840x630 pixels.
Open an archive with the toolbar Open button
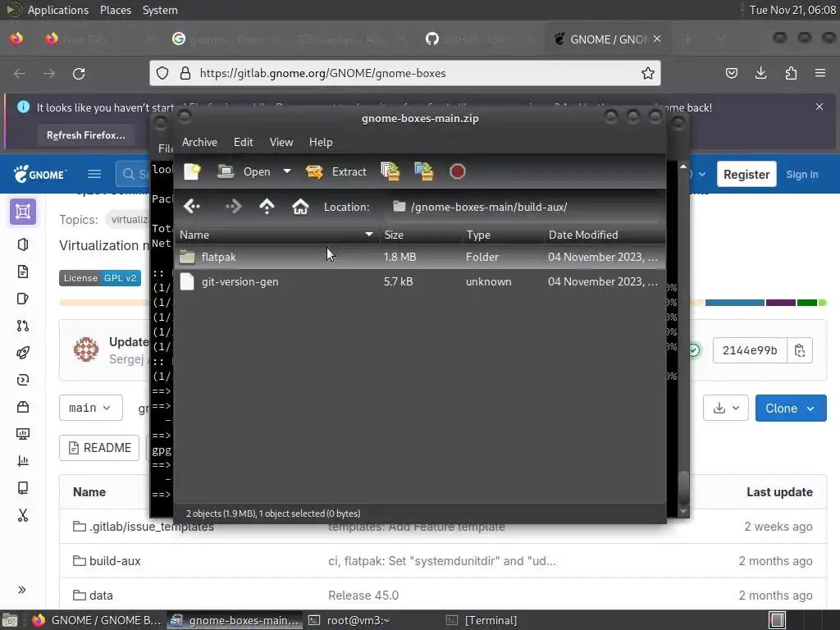[x=244, y=171]
